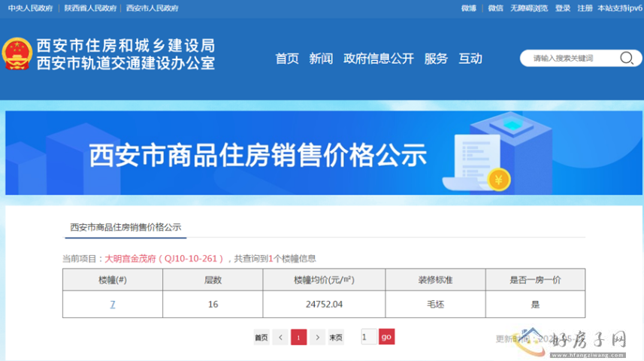Viewport: 644px width, 361px height.
Task: Open the 新闻 navigation menu
Action: click(x=321, y=59)
